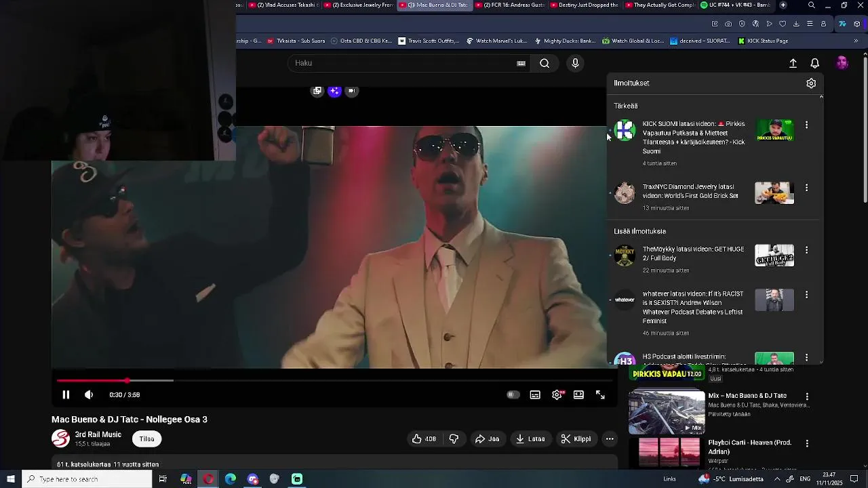
Task: Open options for H3 Podcast notification
Action: click(806, 357)
